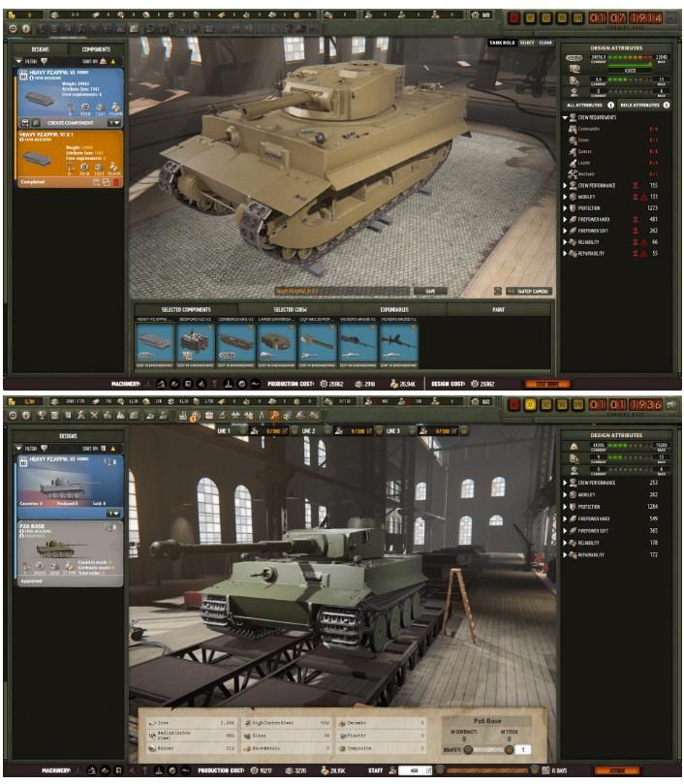Expand Reliability in the lower attributes panel
Viewport: 684px width, 784px height.
tap(565, 543)
